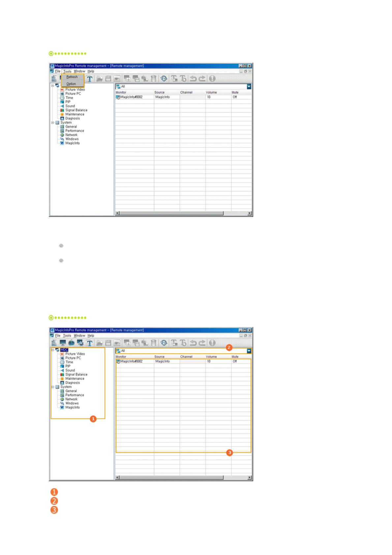The image size is (392, 555).
Task: Open the Window menu in the MDC-selected window
Action: (79, 336)
